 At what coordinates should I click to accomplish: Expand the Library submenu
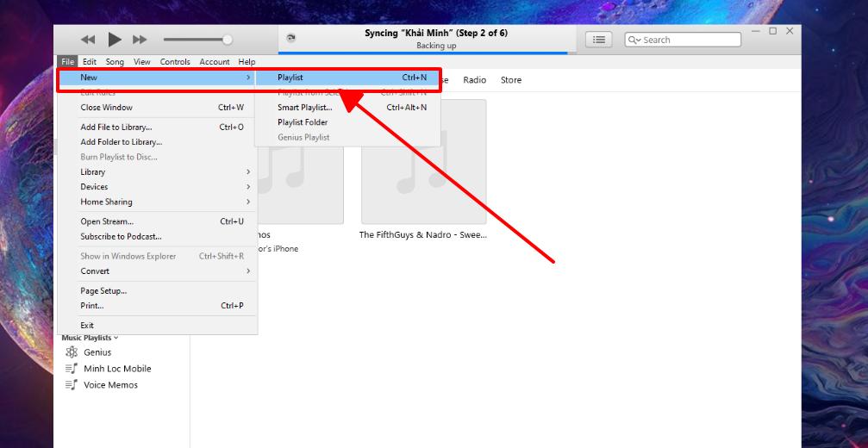pyautogui.click(x=157, y=172)
